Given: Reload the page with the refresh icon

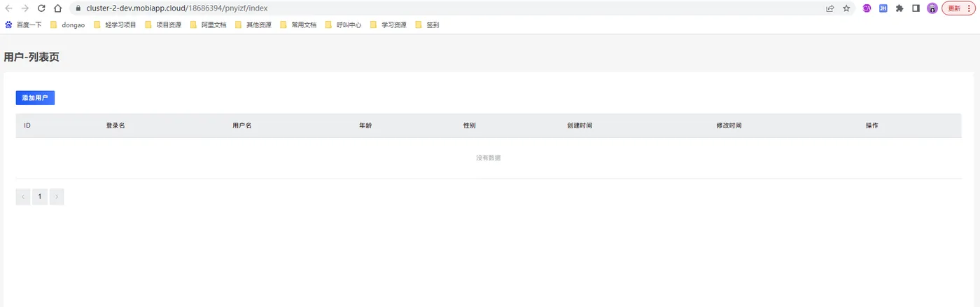Looking at the screenshot, I should click(x=41, y=8).
